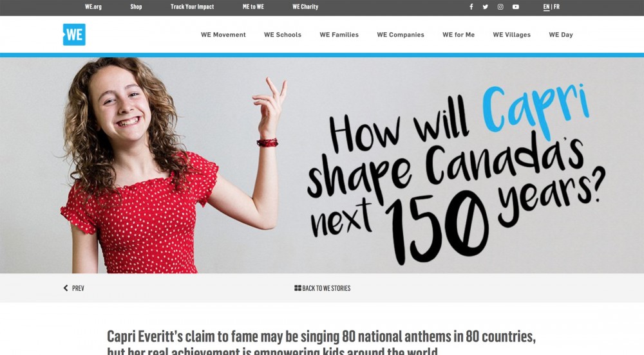Open the WE Charity link
This screenshot has height=355, width=644.
click(x=305, y=6)
